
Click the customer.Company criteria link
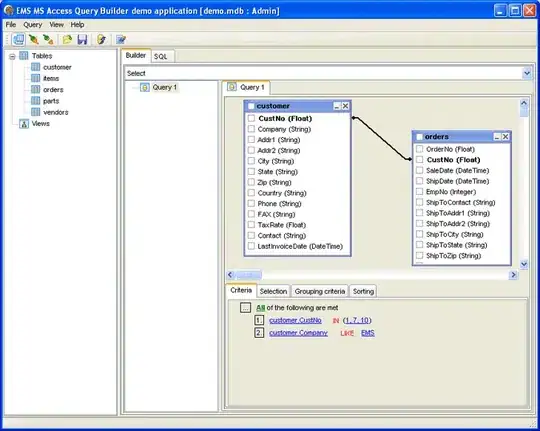click(298, 333)
